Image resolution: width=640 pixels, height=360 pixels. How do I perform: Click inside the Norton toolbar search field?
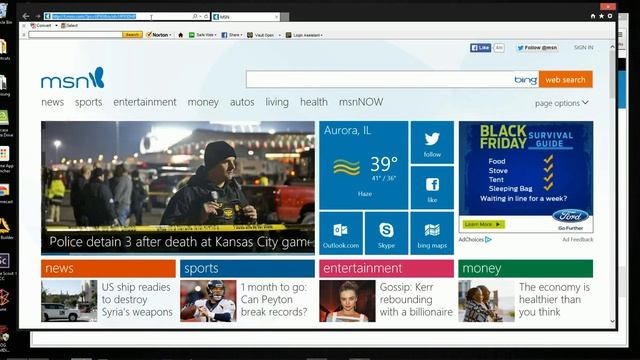[x=76, y=35]
